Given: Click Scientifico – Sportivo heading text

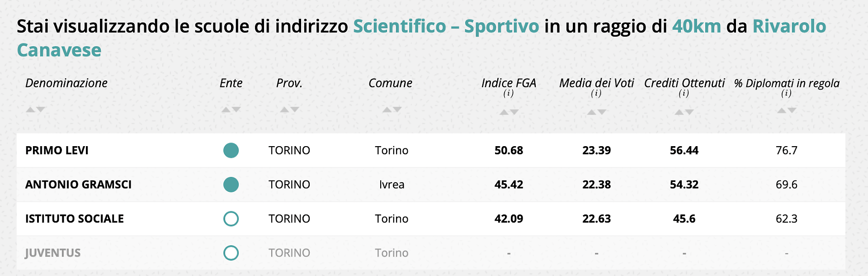Looking at the screenshot, I should [446, 27].
